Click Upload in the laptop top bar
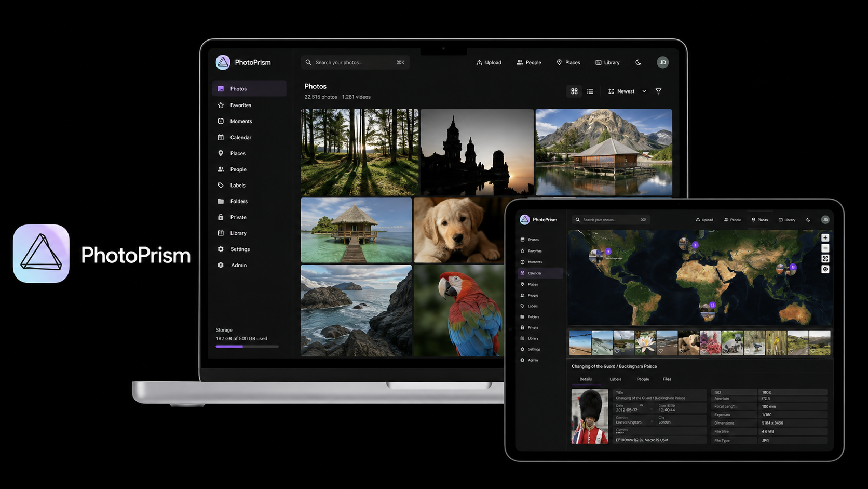868x489 pixels. (489, 62)
